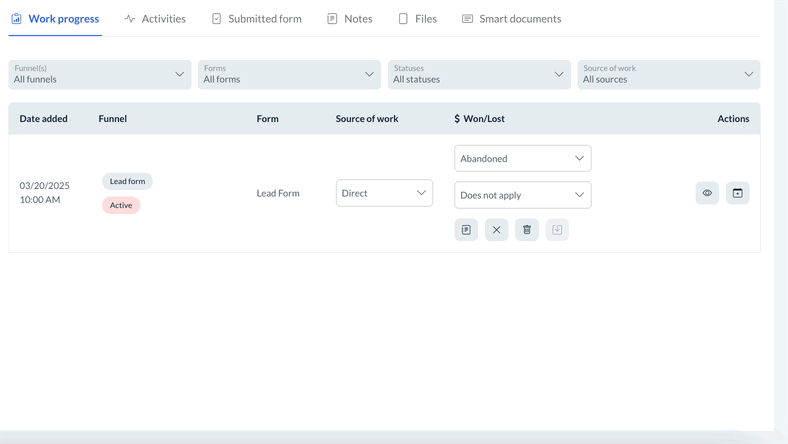
Task: Click the eye view icon in Actions
Action: (707, 193)
